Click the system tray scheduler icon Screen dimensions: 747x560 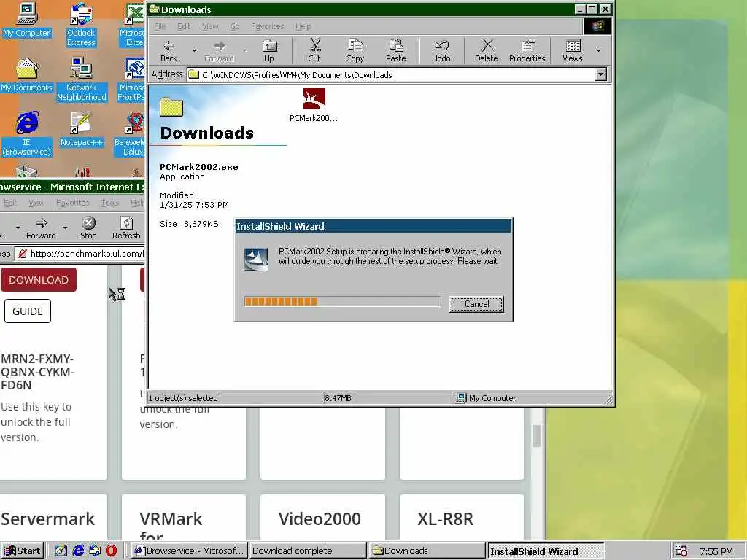(681, 551)
